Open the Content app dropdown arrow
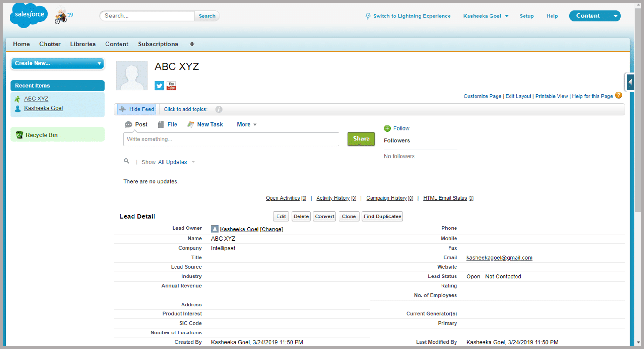Image resolution: width=644 pixels, height=349 pixels. click(x=615, y=16)
